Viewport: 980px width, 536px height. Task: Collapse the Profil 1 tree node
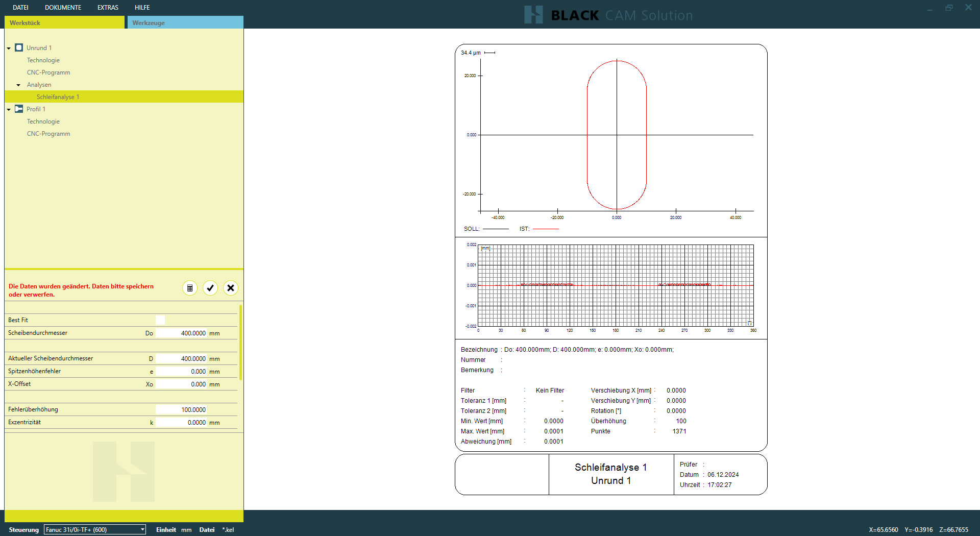pos(9,110)
